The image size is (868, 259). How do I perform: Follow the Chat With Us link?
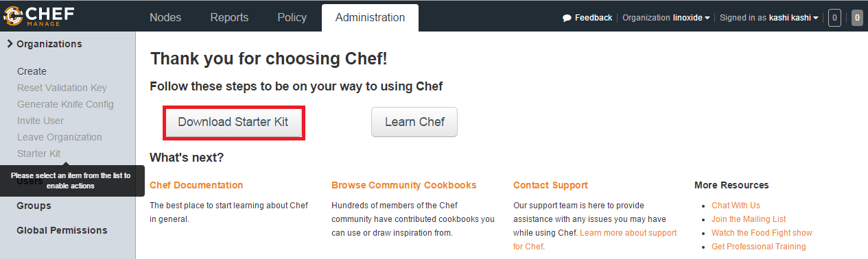point(736,206)
